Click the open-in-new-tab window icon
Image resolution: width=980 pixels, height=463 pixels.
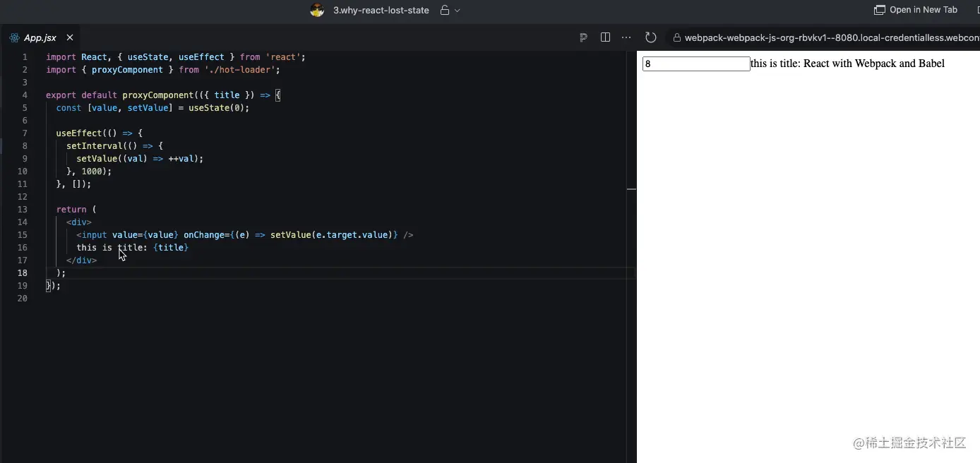point(880,9)
